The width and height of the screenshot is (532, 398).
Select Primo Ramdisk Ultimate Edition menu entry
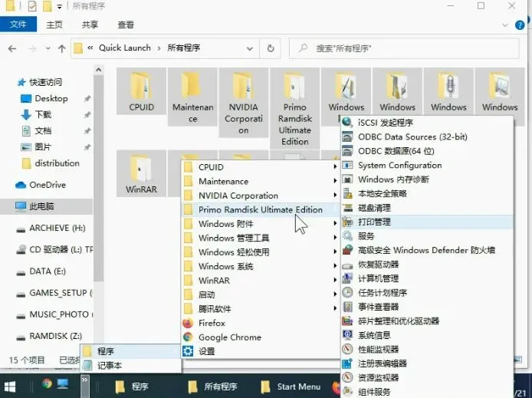click(260, 209)
